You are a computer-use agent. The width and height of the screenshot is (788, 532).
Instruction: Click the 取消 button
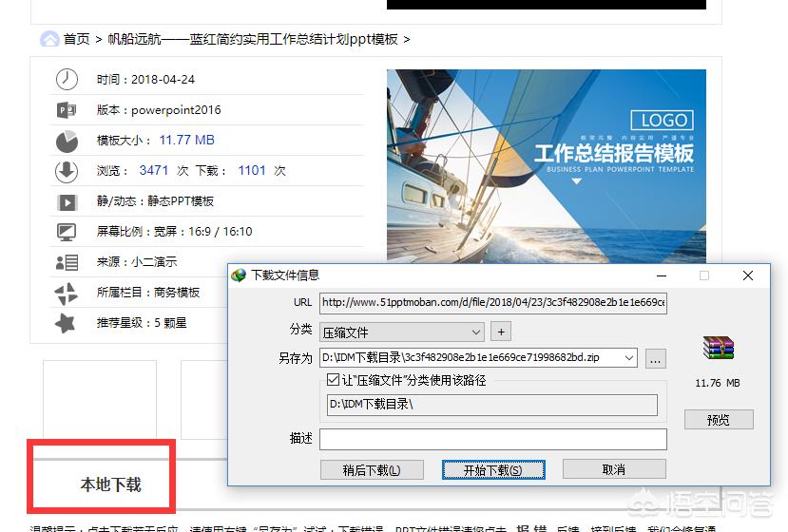tap(614, 469)
